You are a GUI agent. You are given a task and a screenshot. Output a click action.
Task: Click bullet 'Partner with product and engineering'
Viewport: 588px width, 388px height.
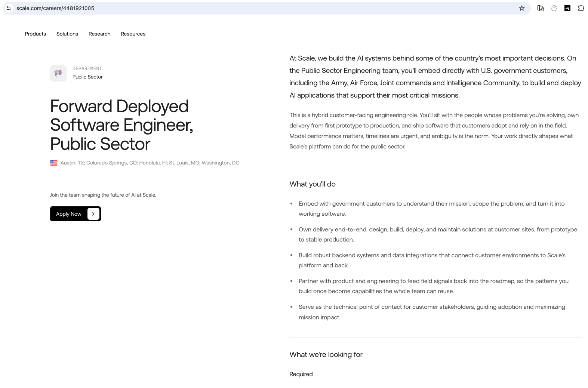[x=434, y=286]
